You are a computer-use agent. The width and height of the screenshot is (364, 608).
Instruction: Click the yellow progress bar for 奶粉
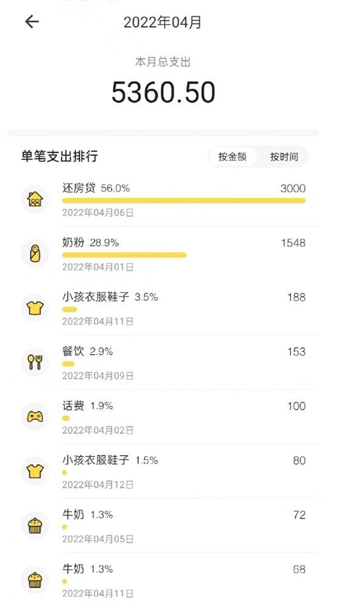click(124, 255)
